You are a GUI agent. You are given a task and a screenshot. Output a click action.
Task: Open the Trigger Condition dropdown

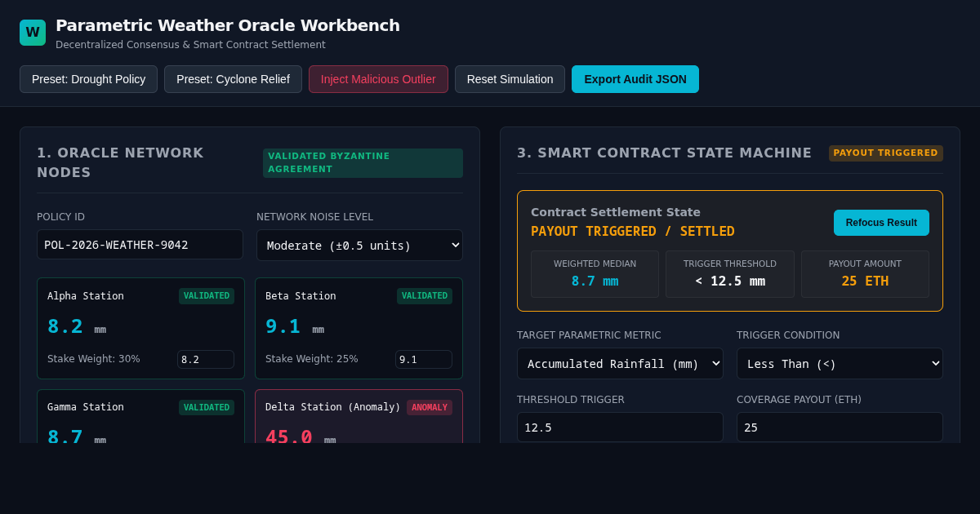pos(840,363)
